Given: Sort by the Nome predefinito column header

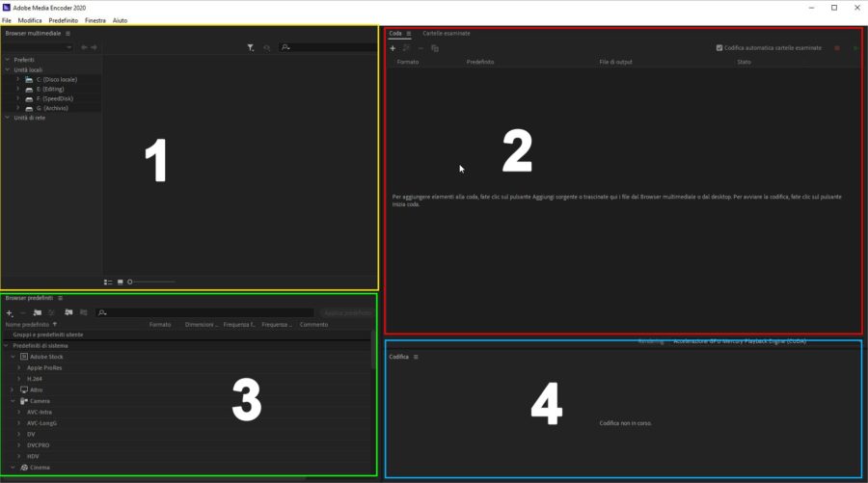Looking at the screenshot, I should click(x=27, y=325).
